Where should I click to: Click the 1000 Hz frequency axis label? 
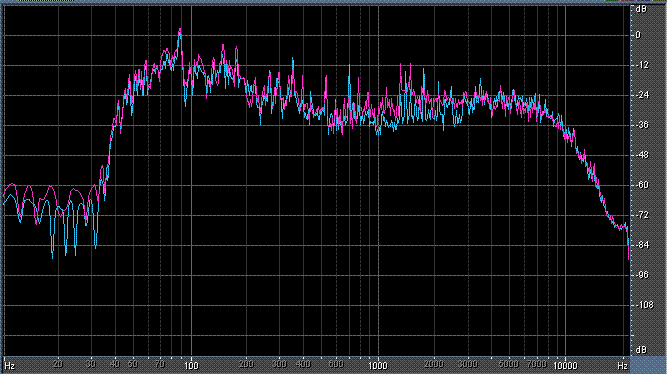(377, 365)
